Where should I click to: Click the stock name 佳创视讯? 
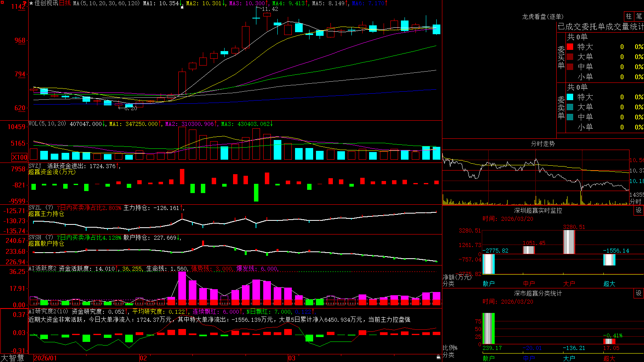pos(46,3)
